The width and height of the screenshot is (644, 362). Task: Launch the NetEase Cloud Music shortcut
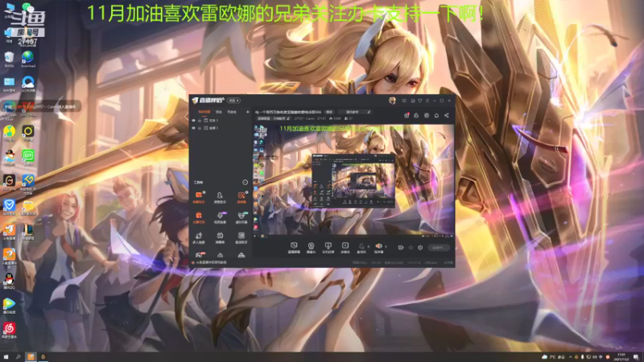(9, 330)
